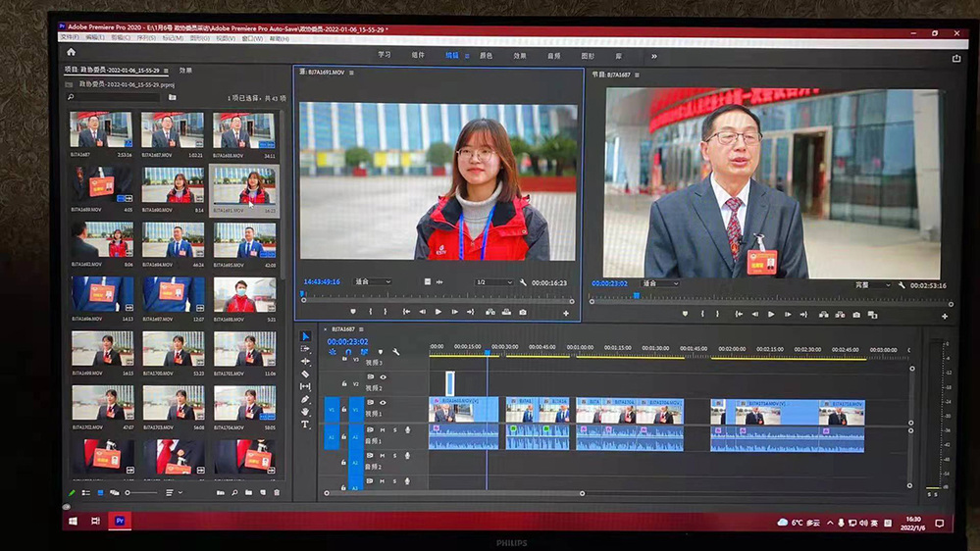Viewport: 980px width, 551px height.
Task: Select the Razor tool
Action: click(305, 374)
